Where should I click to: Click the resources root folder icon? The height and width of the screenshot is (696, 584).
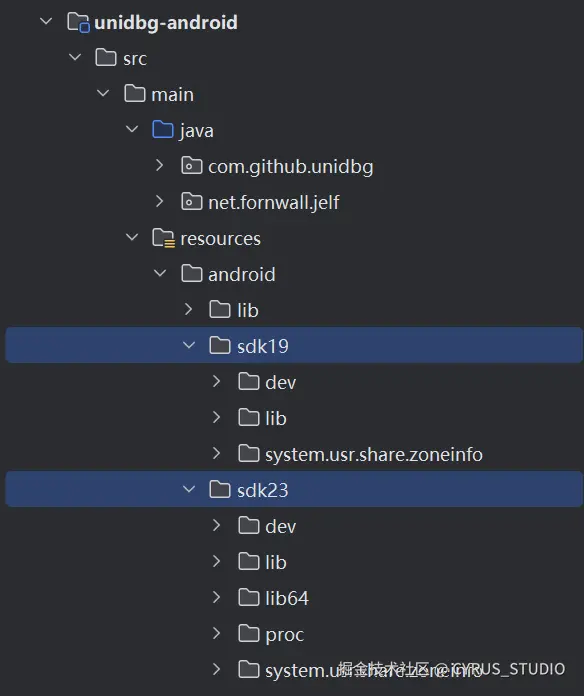[163, 238]
